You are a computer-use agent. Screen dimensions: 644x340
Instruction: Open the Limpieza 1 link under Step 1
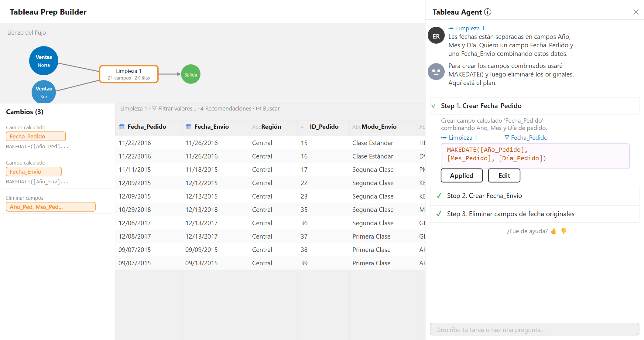463,138
